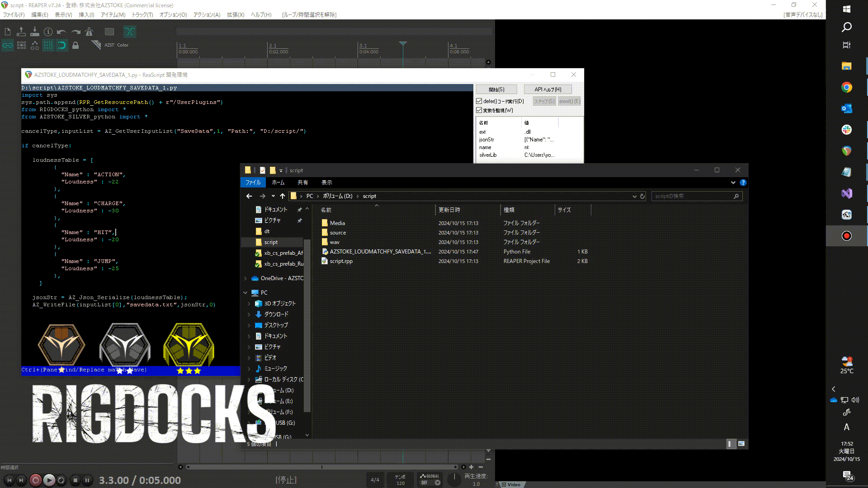868x488 pixels.
Task: Toggle item grouping link icon
Action: coord(8,45)
